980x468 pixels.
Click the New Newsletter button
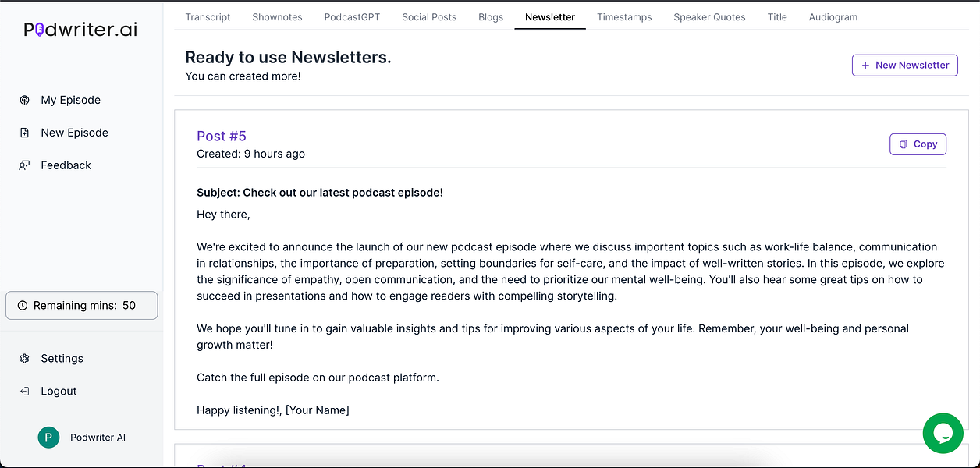coord(904,65)
